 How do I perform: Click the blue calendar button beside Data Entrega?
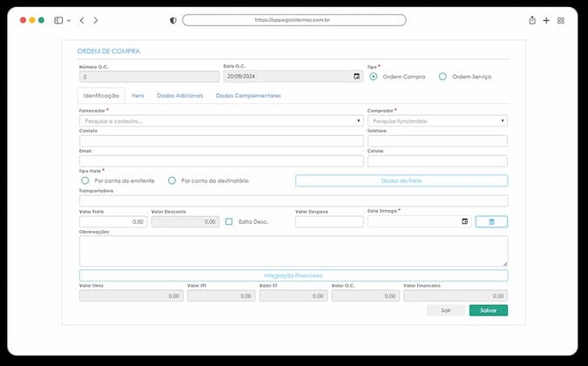[491, 221]
